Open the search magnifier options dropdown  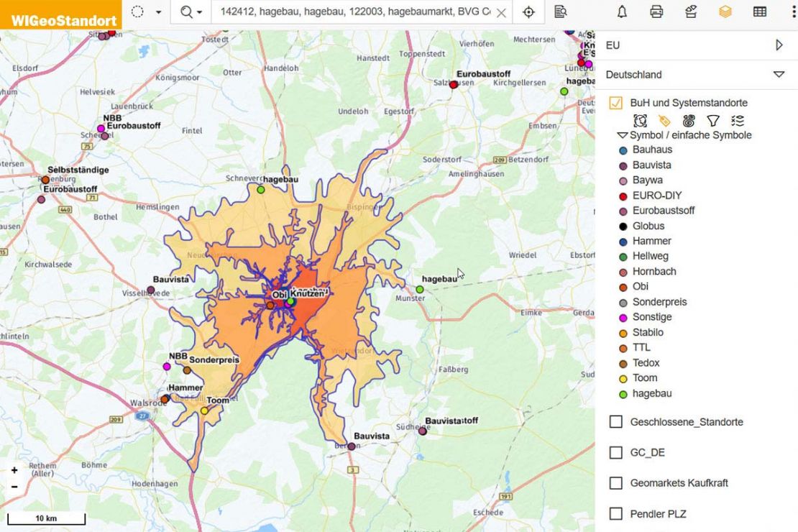point(191,12)
